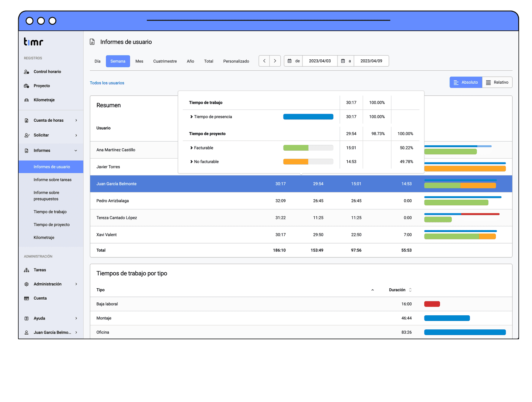Viewport: 532px width, 402px height.
Task: Open Informe sobre tareas
Action: point(52,180)
